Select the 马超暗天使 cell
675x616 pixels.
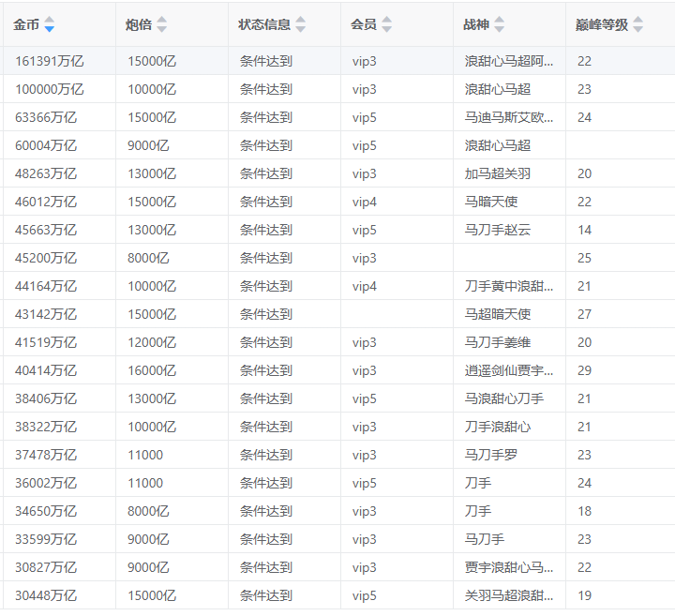click(498, 314)
